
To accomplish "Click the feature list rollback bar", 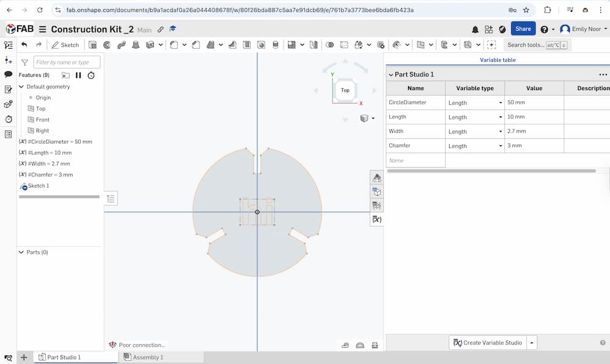I will pyautogui.click(x=59, y=197).
